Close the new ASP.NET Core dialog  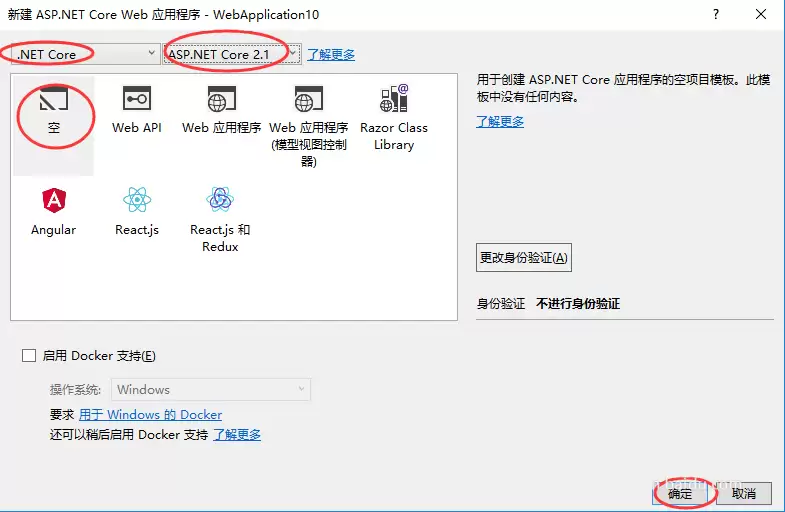point(761,14)
